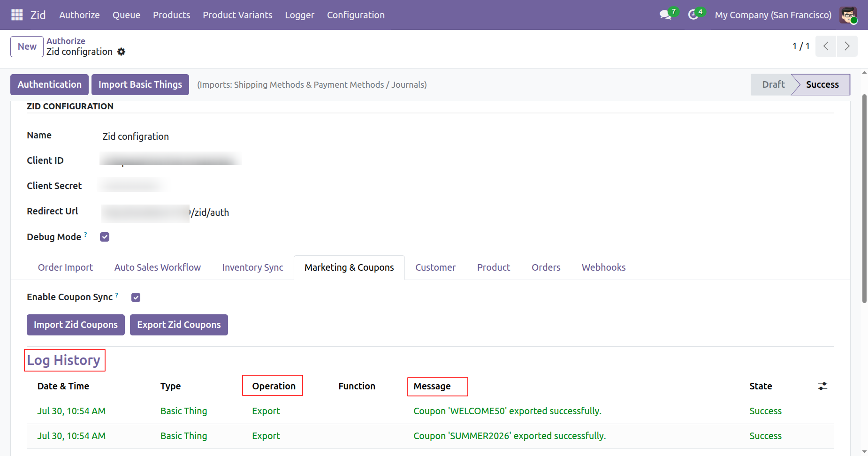Toggle the Enable Coupon Sync checkbox

[x=136, y=297]
